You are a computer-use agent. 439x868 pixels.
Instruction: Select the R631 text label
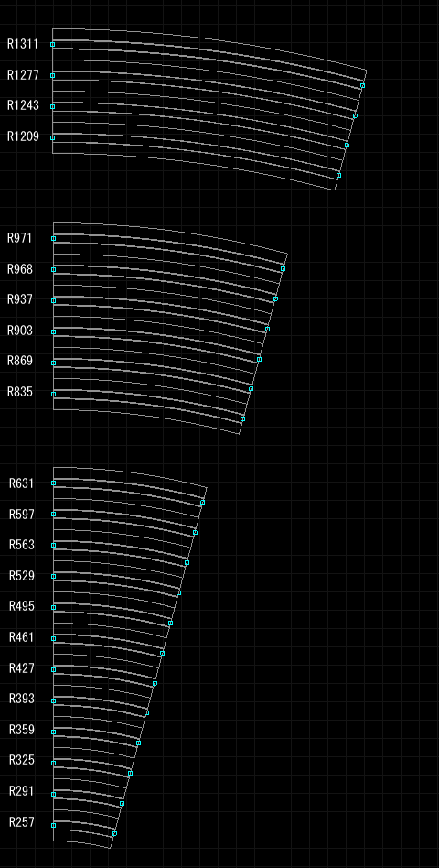[22, 483]
